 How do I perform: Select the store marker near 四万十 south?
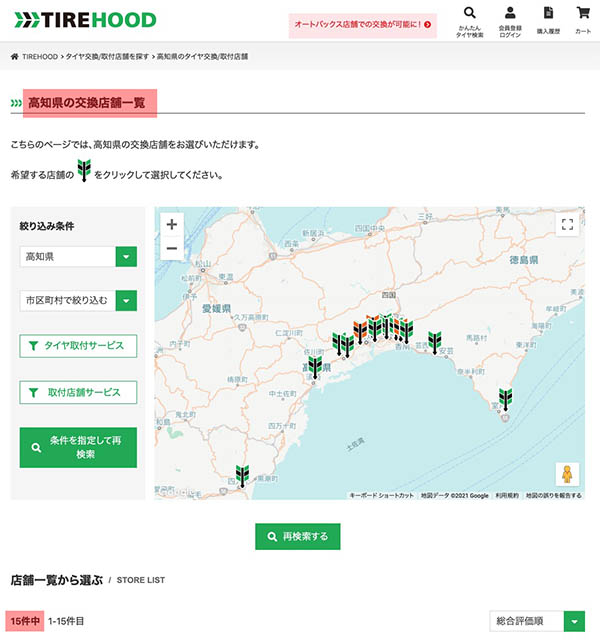242,476
